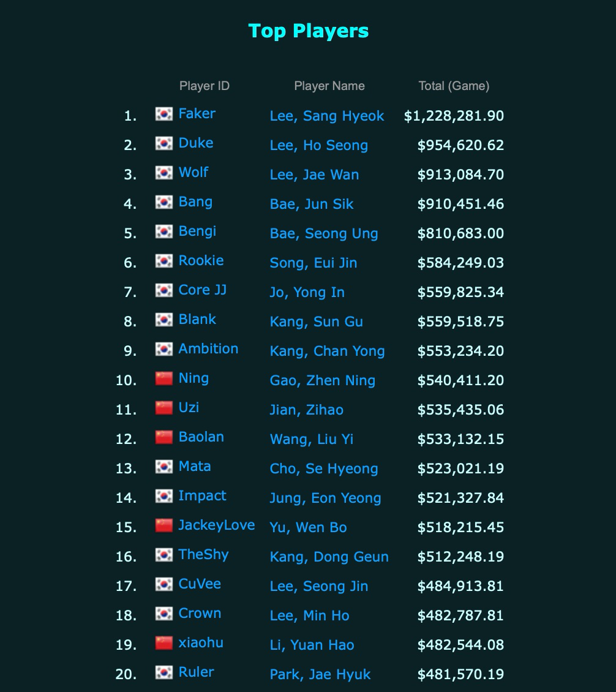
Task: Open Baolan's player profile
Action: (201, 437)
